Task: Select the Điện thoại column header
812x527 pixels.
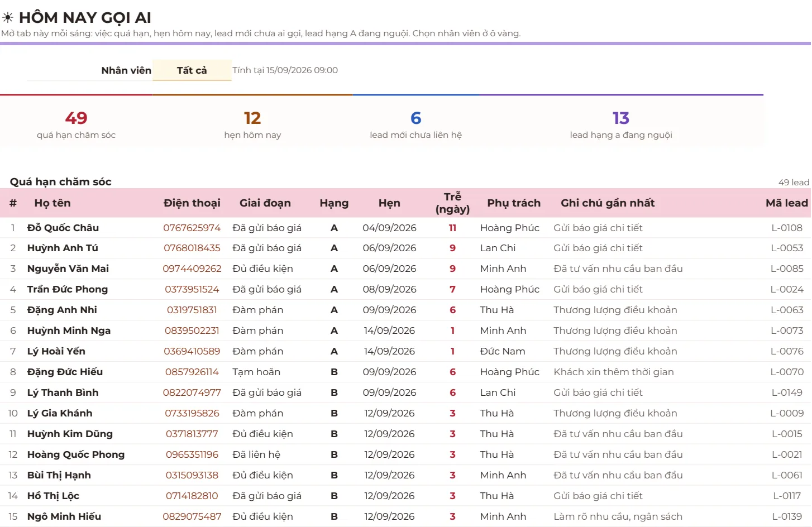Action: click(x=192, y=203)
